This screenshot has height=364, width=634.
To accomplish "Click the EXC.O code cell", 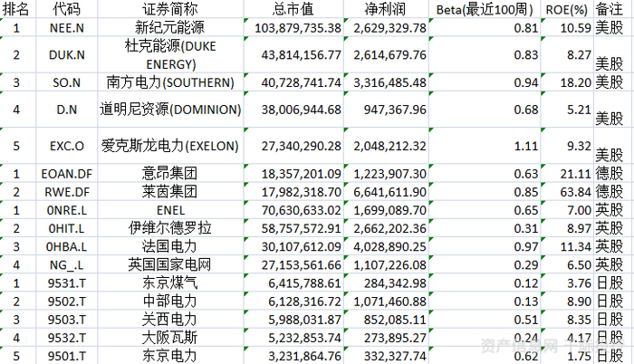I will 67,146.
